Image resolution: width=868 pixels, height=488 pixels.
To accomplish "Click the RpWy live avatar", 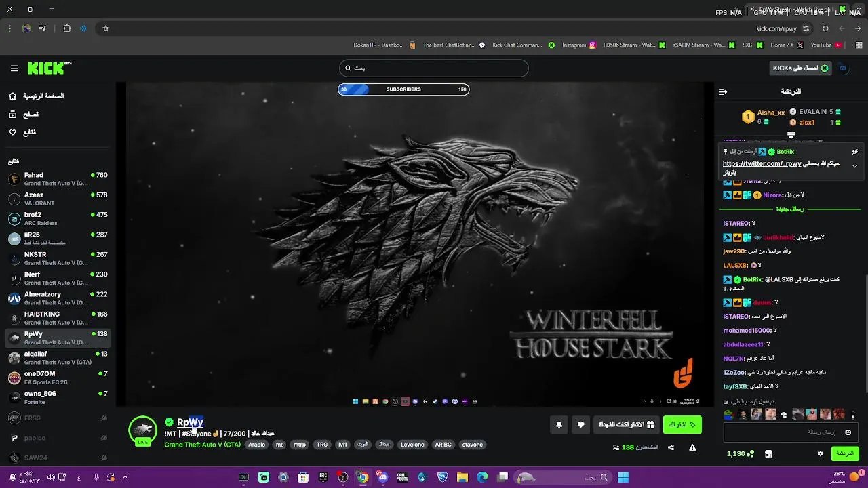I will tap(142, 430).
